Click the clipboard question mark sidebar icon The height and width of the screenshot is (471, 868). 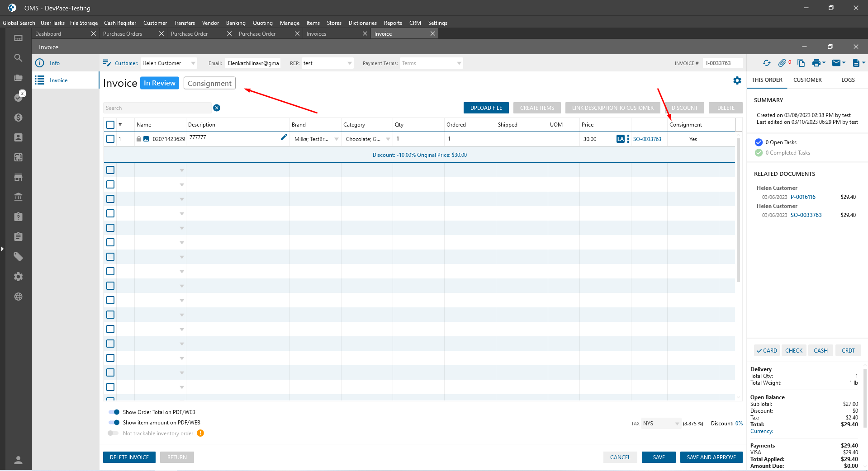point(18,217)
